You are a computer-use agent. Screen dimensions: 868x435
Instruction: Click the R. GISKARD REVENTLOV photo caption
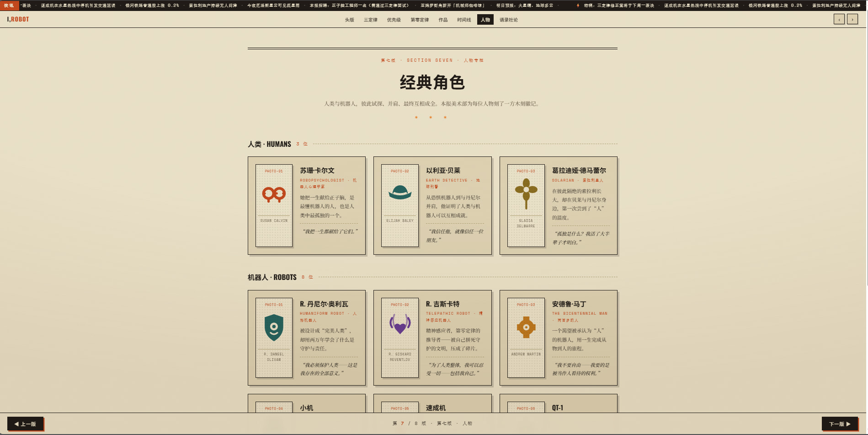[x=400, y=357]
